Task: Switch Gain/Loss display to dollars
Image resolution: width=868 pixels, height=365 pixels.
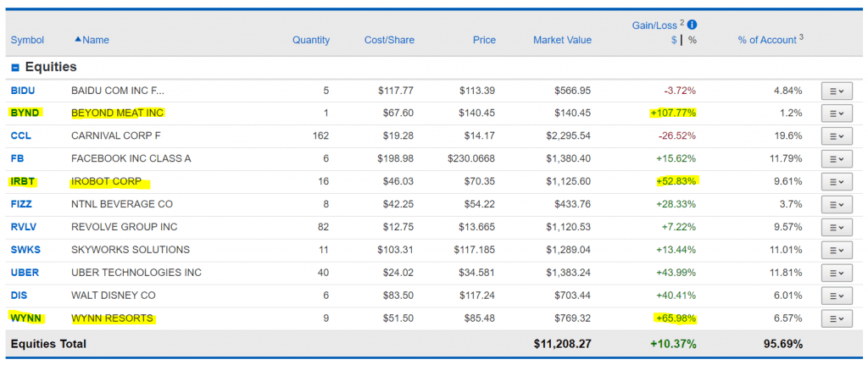Action: (x=674, y=40)
